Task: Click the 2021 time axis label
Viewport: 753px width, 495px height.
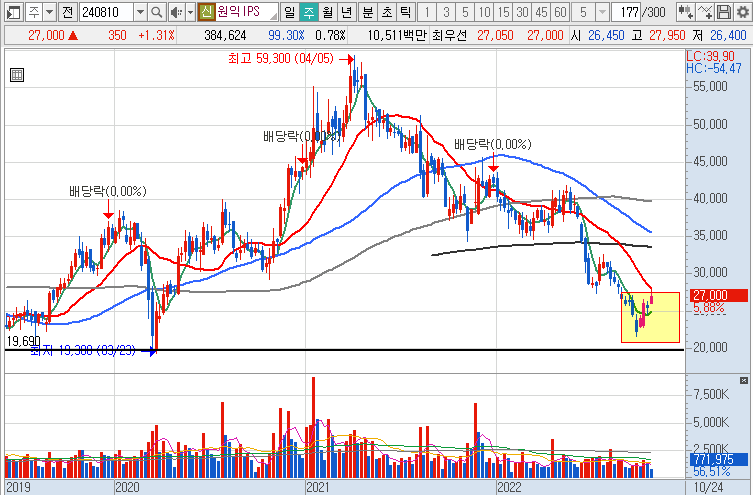Action: click(317, 487)
